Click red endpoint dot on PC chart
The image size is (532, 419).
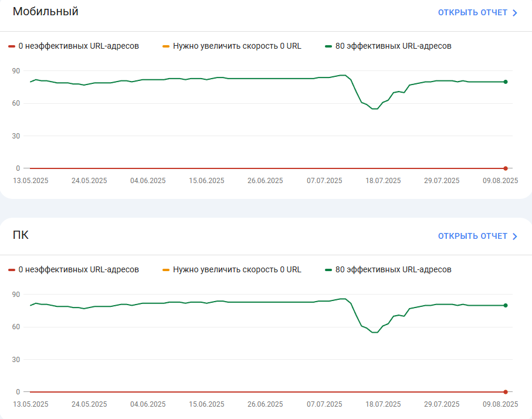[506, 392]
